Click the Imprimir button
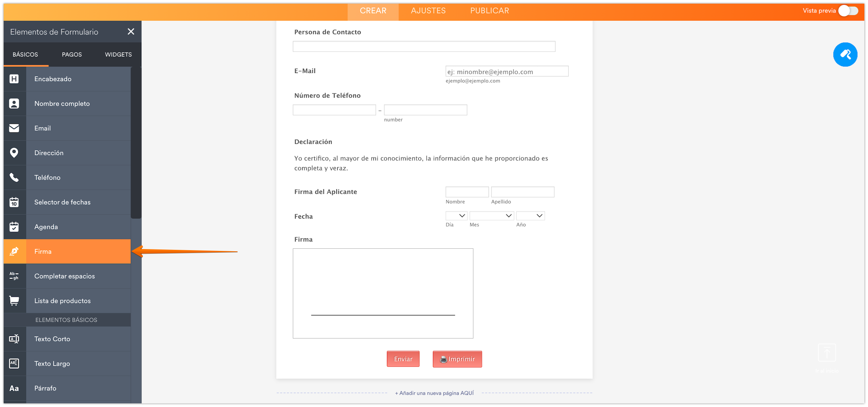Image resolution: width=868 pixels, height=407 pixels. tap(457, 359)
